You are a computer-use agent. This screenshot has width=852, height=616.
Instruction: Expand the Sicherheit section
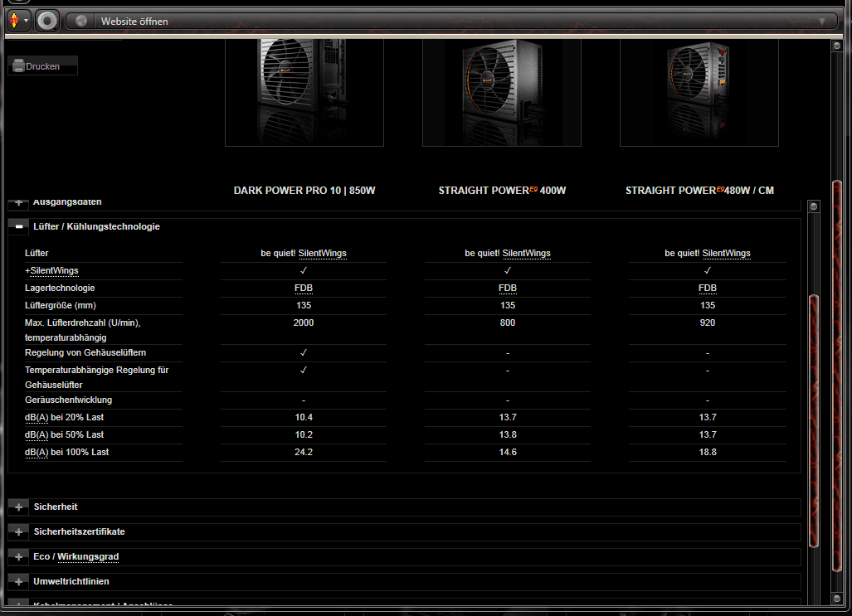[19, 507]
